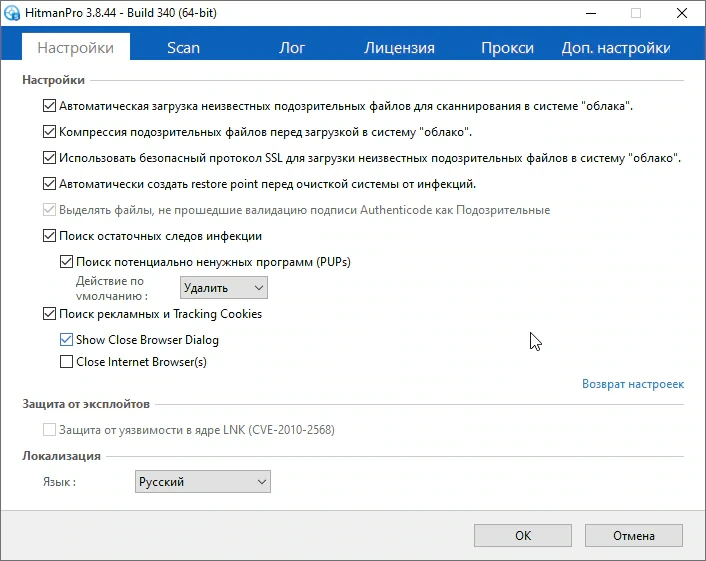Open the Доп. настройки tab

615,48
